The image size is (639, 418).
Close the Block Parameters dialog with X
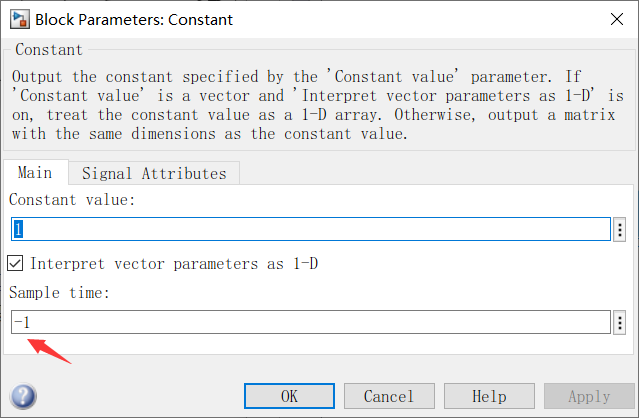pos(610,18)
